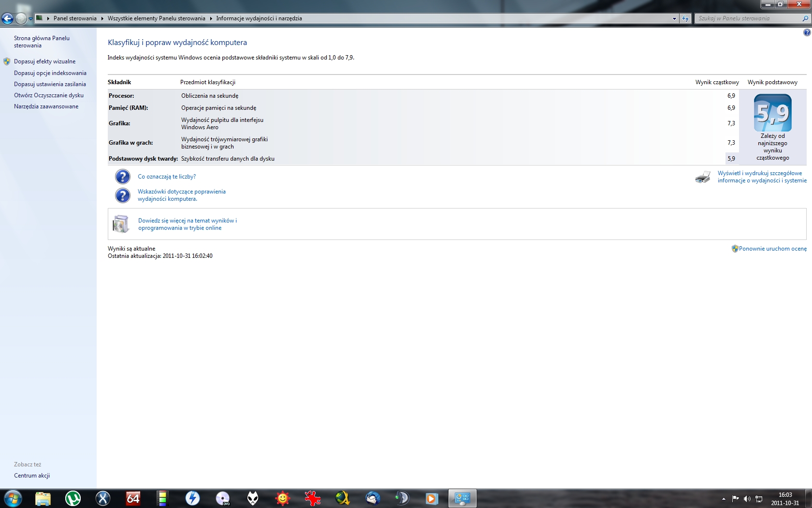Click the 5,9 base score badge
812x508 pixels.
(x=772, y=113)
